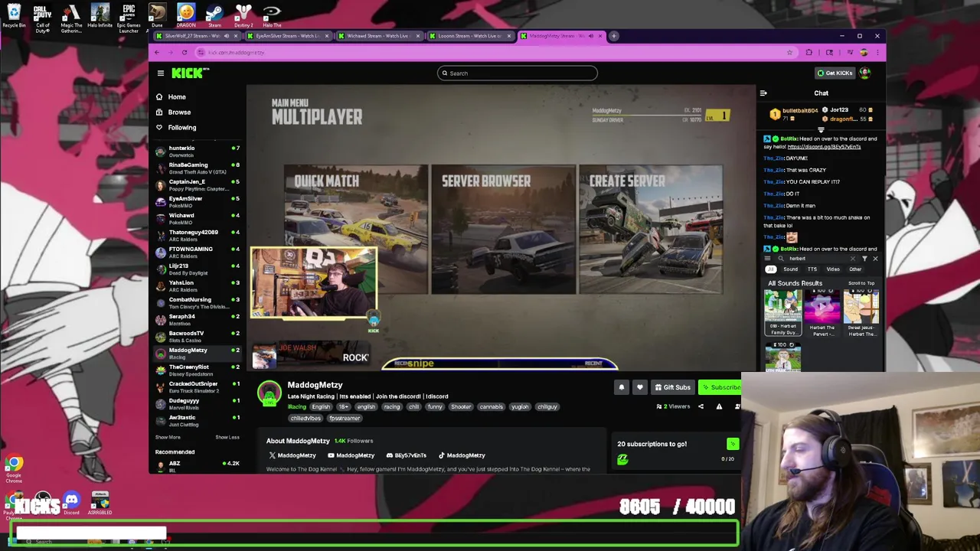Image resolution: width=980 pixels, height=551 pixels.
Task: Open Epic Games Launcher desktop icon
Action: [x=129, y=18]
